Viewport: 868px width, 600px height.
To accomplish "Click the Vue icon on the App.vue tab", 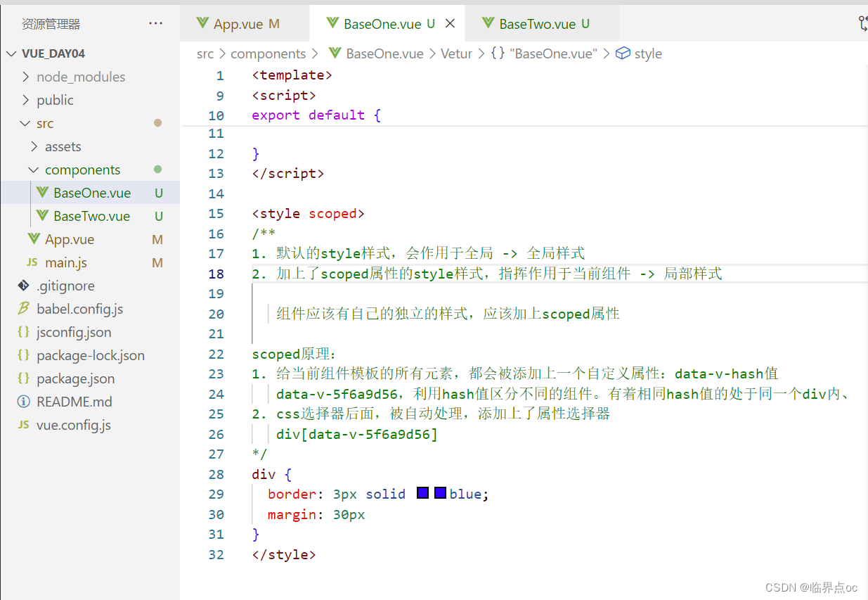I will [x=203, y=23].
